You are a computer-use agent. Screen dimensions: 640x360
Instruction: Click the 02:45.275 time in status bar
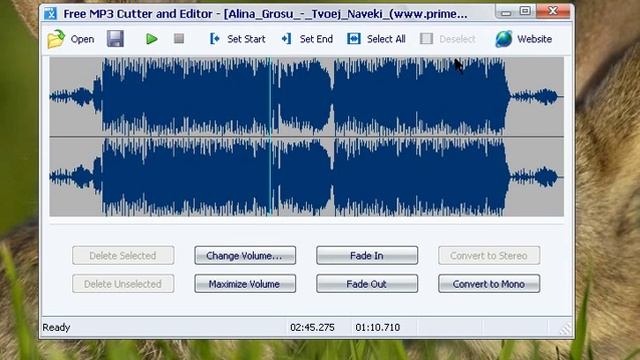point(312,327)
